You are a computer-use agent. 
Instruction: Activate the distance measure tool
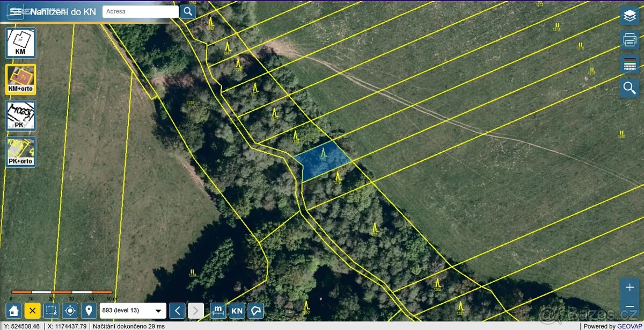pos(218,310)
